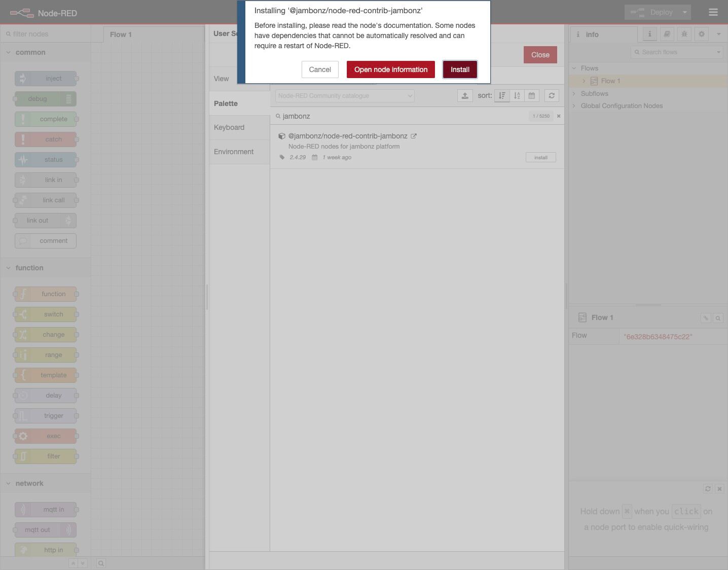This screenshot has height=570, width=728.
Task: Open the Deploy options dropdown arrow
Action: coord(685,12)
